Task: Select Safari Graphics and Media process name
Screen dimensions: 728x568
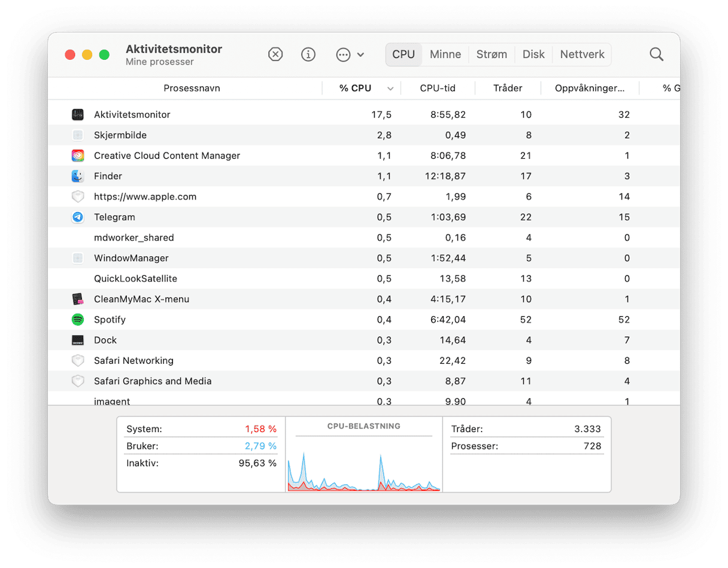Action: click(153, 381)
